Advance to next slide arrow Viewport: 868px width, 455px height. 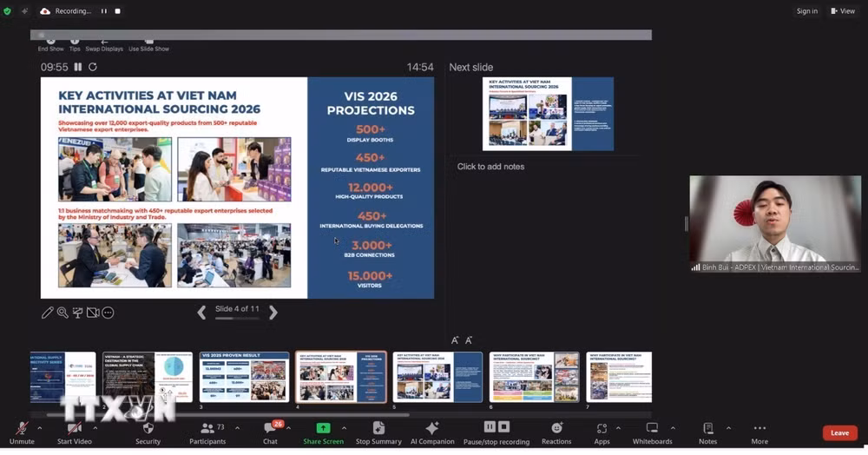pyautogui.click(x=273, y=313)
